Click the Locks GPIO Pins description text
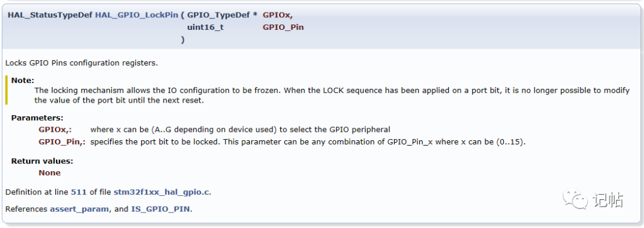The width and height of the screenshot is (644, 228). coord(81,63)
